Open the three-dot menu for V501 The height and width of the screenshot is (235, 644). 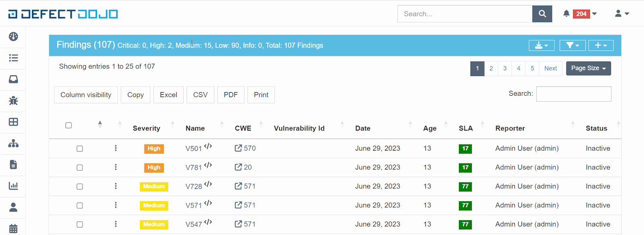116,148
